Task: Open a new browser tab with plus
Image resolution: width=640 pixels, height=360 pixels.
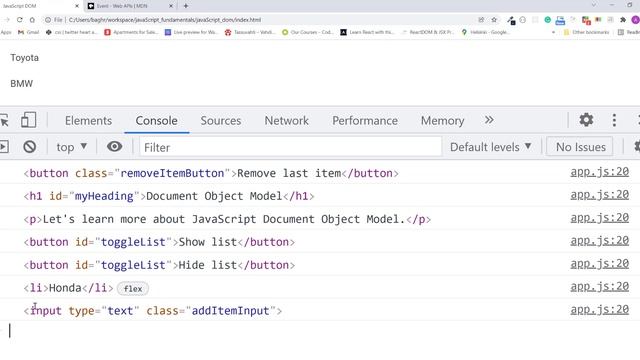Action: coord(186,6)
